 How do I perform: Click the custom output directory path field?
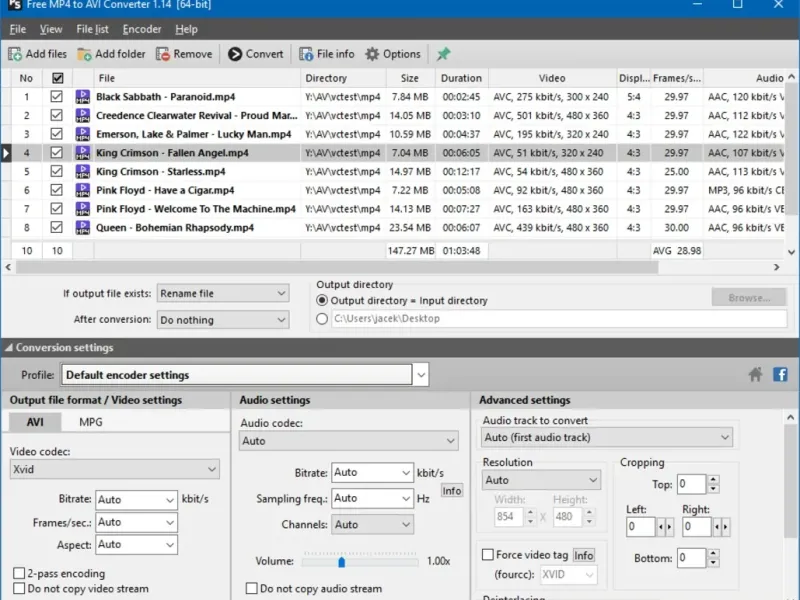coord(559,319)
